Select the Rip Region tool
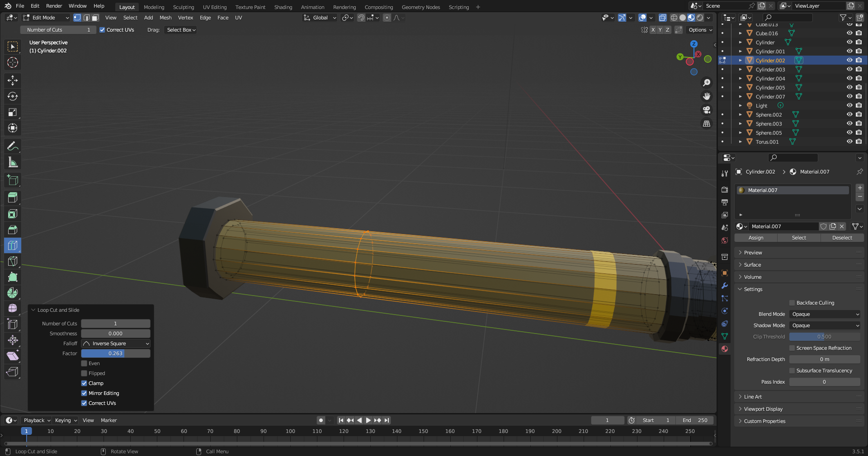Viewport: 868px width, 456px height. 13,372
